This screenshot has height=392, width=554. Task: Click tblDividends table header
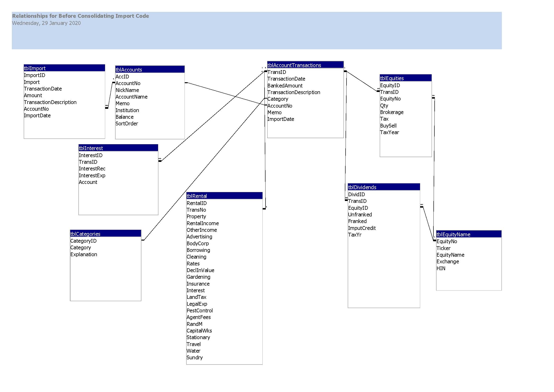pyautogui.click(x=384, y=187)
